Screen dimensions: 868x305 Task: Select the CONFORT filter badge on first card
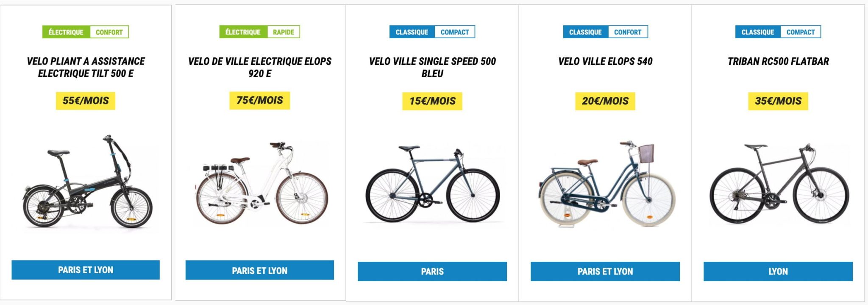(109, 31)
